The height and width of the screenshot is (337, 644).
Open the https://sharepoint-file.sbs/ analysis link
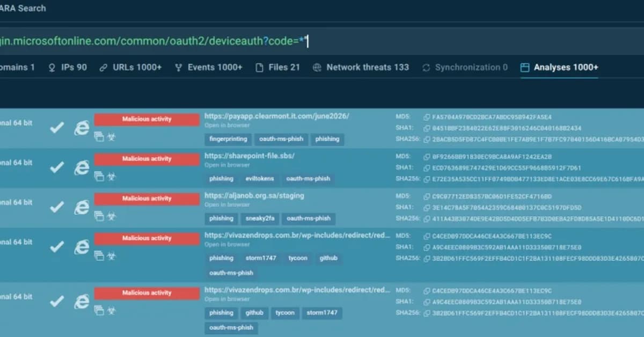pos(250,156)
